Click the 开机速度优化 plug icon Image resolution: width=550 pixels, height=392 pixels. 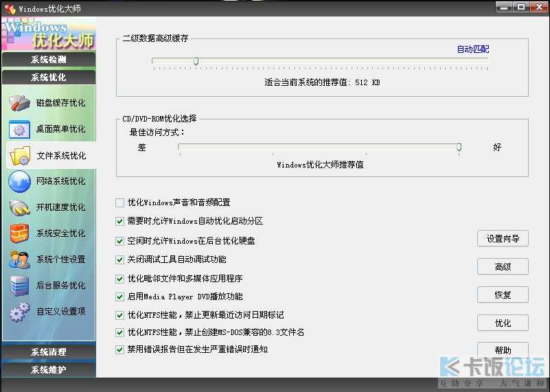19,207
